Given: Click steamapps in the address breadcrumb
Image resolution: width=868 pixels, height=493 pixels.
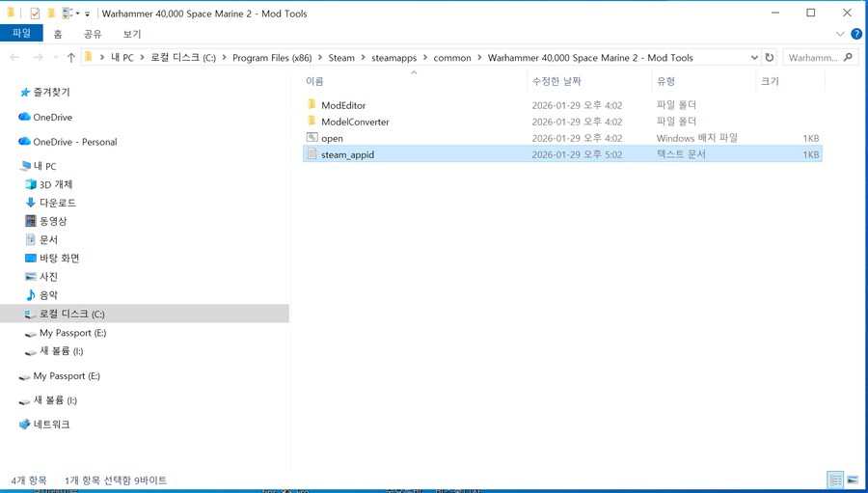Looking at the screenshot, I should 393,58.
